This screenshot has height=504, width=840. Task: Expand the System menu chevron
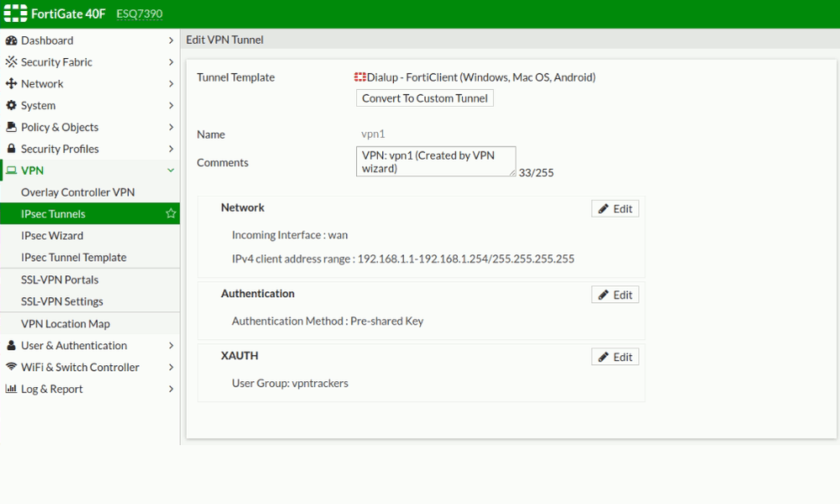point(171,105)
